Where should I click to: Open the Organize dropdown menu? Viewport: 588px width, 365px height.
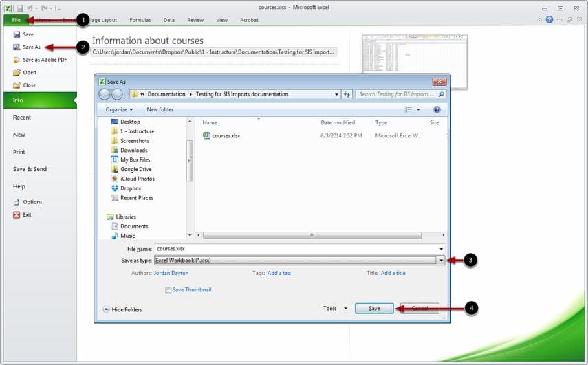pos(119,110)
